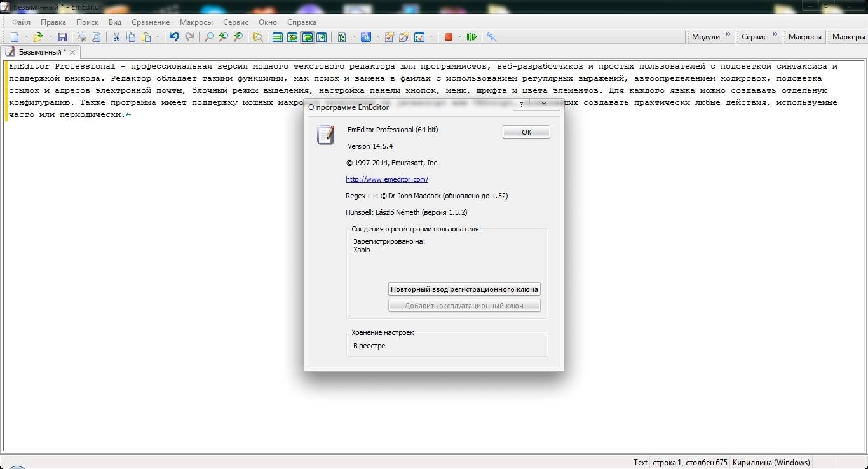Click the registered name 'Xabib'

pos(362,250)
